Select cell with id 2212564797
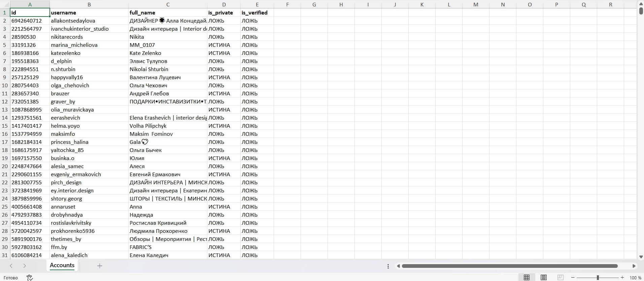Viewport: 644px width, 281px height. pos(30,29)
